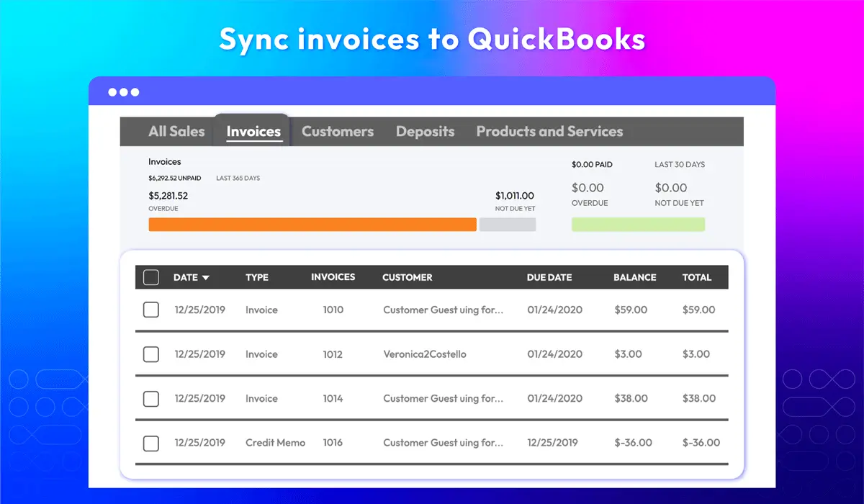The height and width of the screenshot is (504, 864).
Task: Click the Customer Guest name in row 1010
Action: [443, 310]
